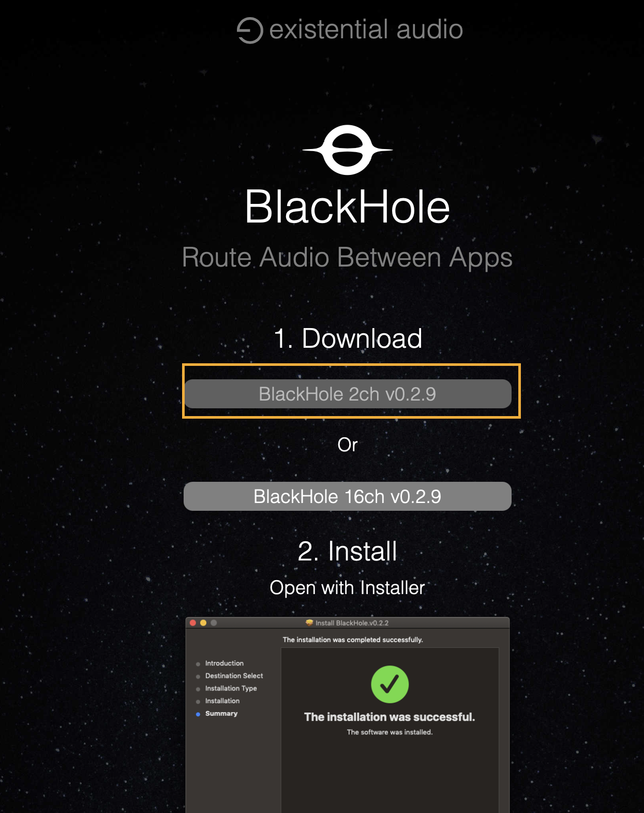Click the package icon in installer title
644x813 pixels.
pos(309,623)
